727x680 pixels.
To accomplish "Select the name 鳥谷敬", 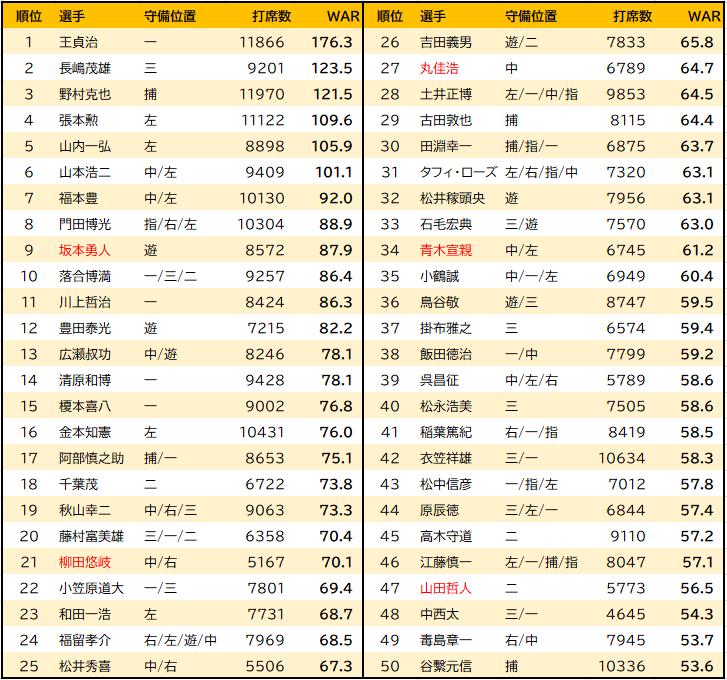I will [x=440, y=302].
